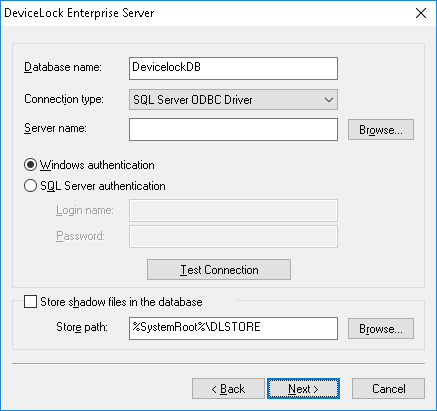Open the Connection type dropdown
Screen dimensions: 437x411
(x=233, y=100)
